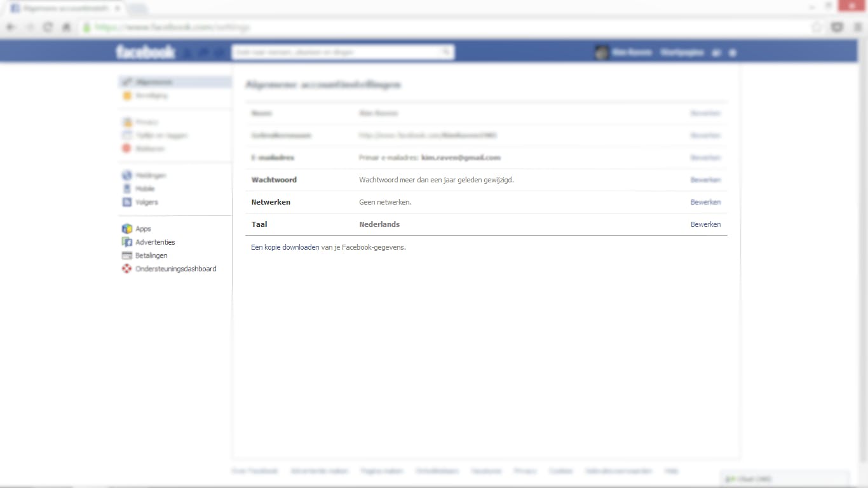Open the Algemeen settings section in sidebar
The image size is (868, 488).
point(175,82)
